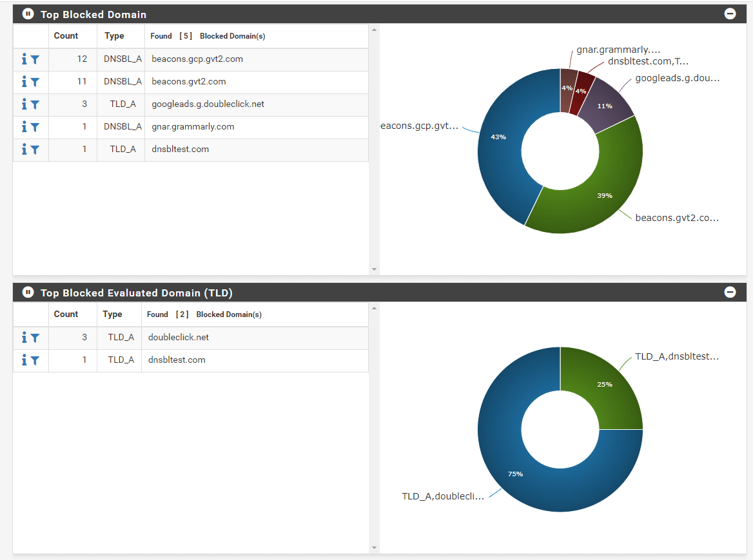
Task: Click info icon for gnar.grammarly.com row
Action: (24, 127)
